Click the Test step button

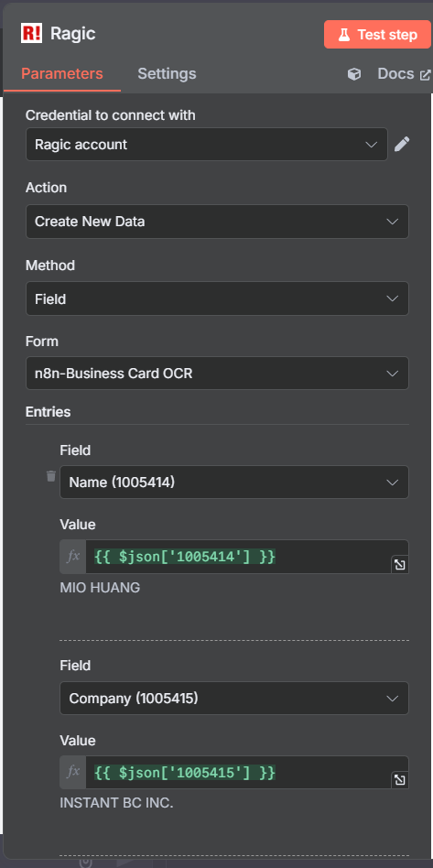click(378, 34)
